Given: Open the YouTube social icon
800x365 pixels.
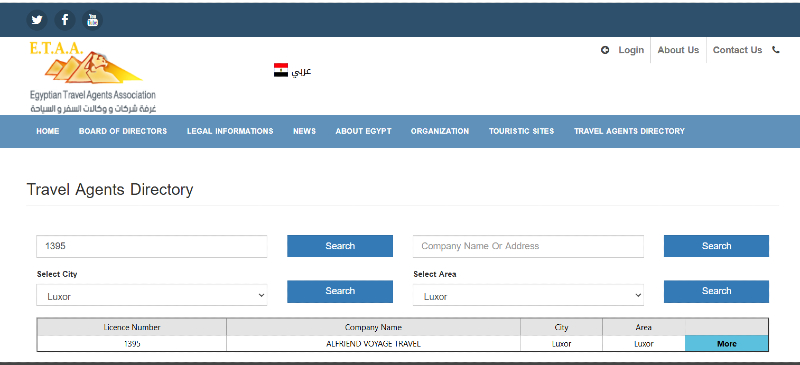Looking at the screenshot, I should 92,20.
